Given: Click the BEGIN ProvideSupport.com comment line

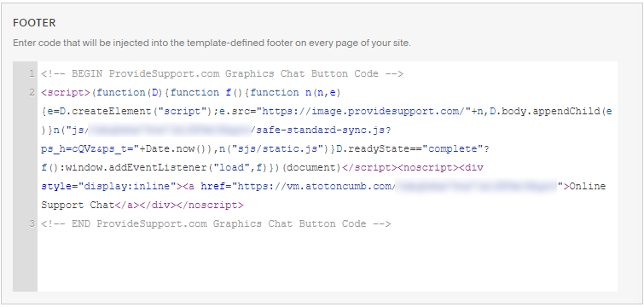Looking at the screenshot, I should [222, 74].
